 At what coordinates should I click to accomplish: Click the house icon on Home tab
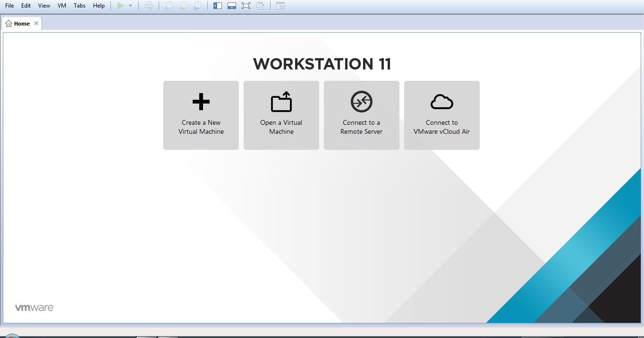tap(8, 23)
